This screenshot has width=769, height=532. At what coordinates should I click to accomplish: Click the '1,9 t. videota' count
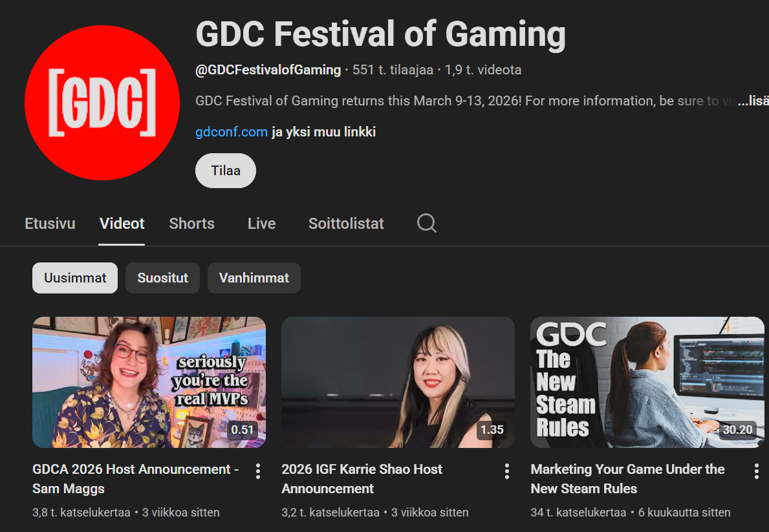[x=483, y=70]
